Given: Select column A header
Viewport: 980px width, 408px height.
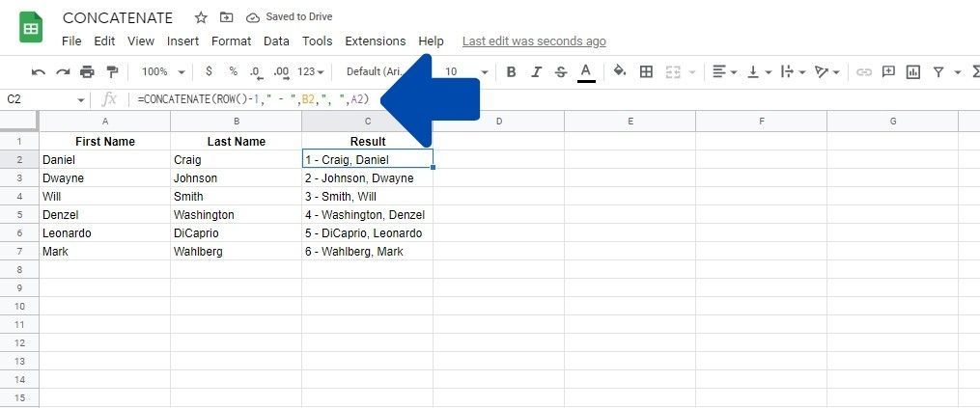Looking at the screenshot, I should tap(105, 122).
